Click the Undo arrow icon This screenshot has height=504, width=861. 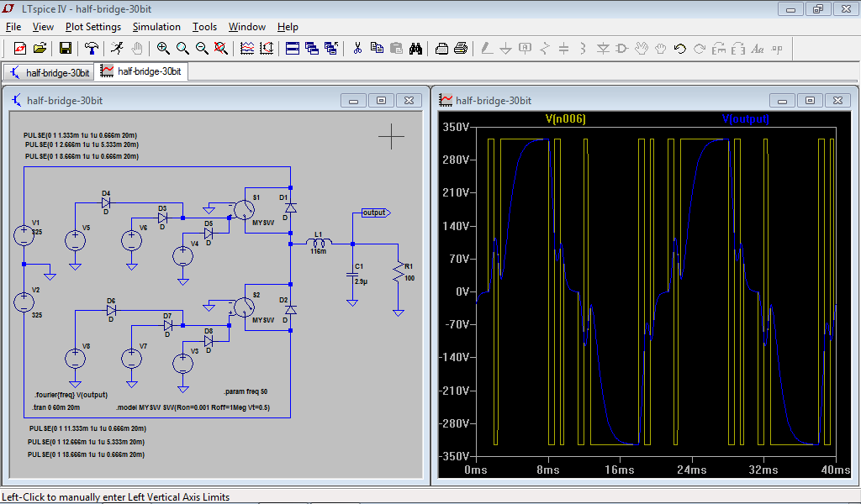point(679,49)
